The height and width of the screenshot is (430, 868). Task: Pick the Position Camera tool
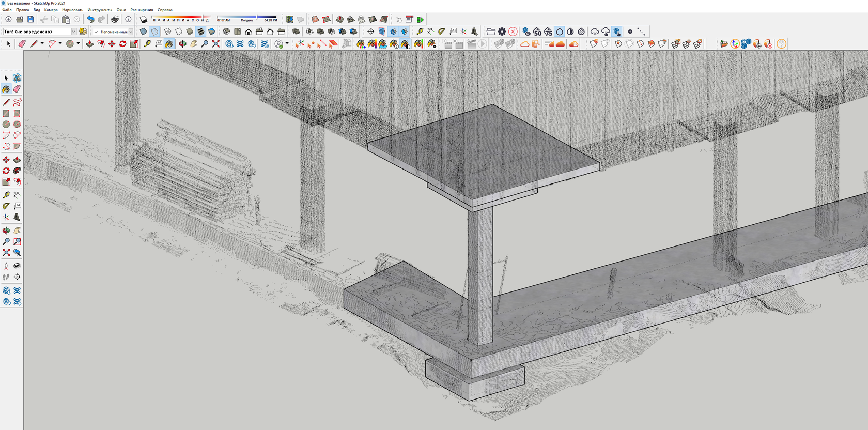[6, 266]
